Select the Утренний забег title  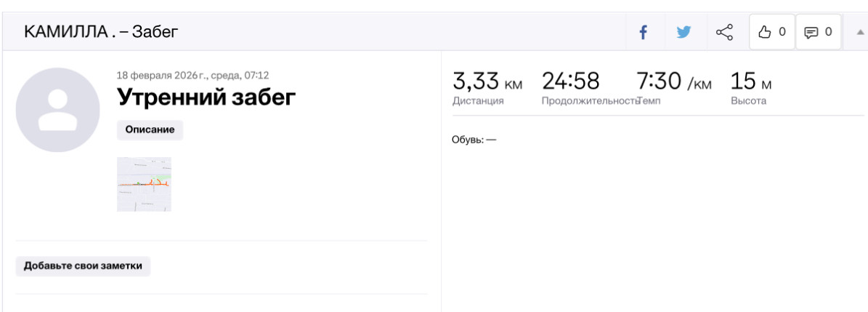206,97
